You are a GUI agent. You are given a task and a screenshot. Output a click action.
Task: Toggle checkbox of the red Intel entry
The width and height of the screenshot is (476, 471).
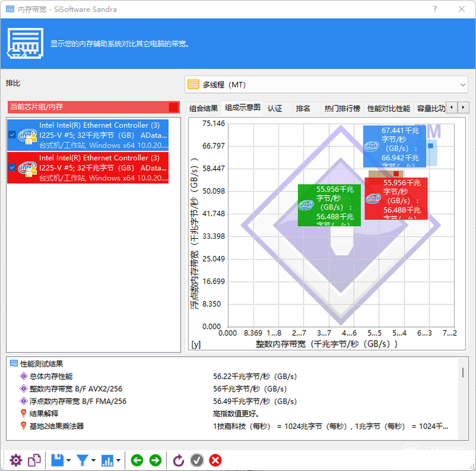coord(12,167)
